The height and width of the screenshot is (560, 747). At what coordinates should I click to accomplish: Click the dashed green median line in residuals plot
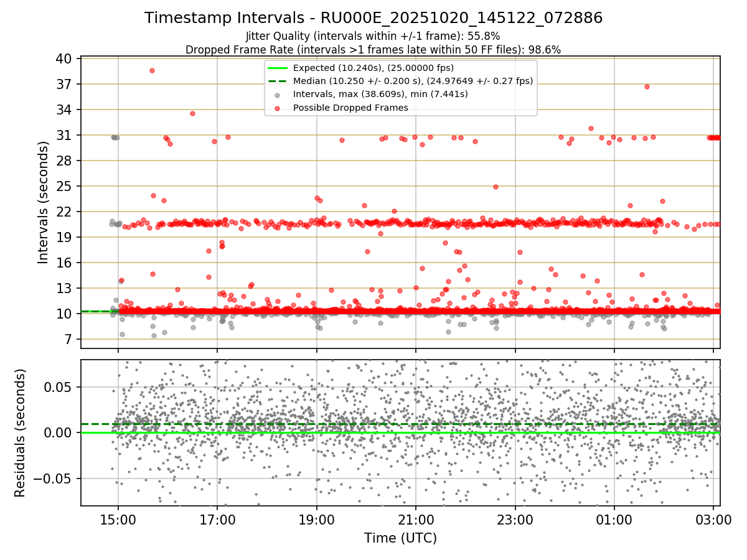click(400, 424)
